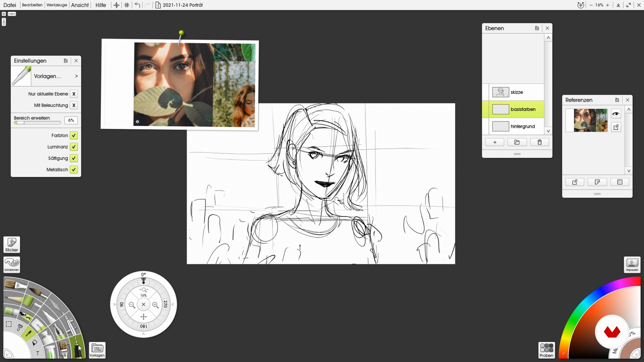Add a new layer with plus button
The image size is (644, 362).
(x=495, y=142)
